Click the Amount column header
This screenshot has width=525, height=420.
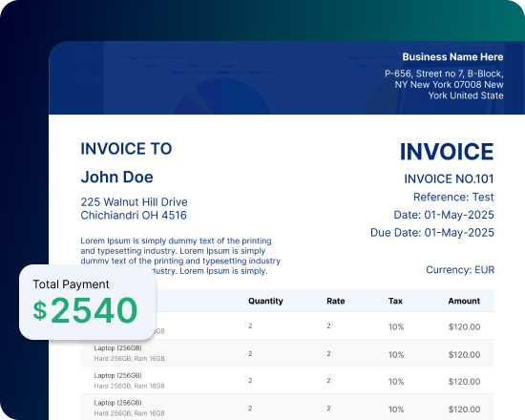click(x=464, y=301)
